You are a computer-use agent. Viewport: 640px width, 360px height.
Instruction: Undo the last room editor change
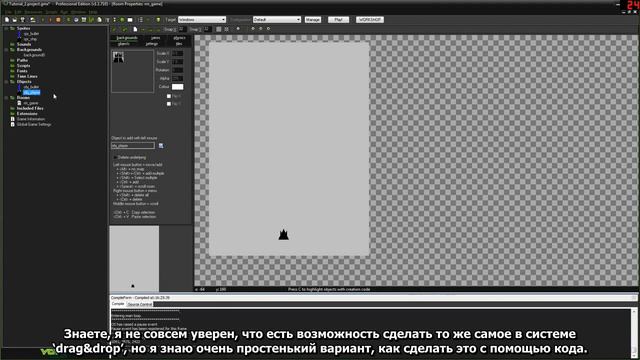click(125, 29)
